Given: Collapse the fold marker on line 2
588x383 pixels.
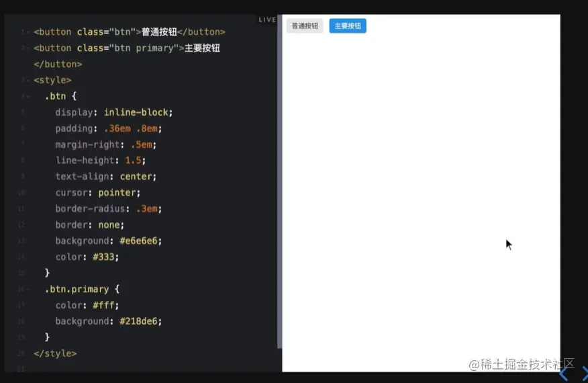Looking at the screenshot, I should [x=28, y=48].
